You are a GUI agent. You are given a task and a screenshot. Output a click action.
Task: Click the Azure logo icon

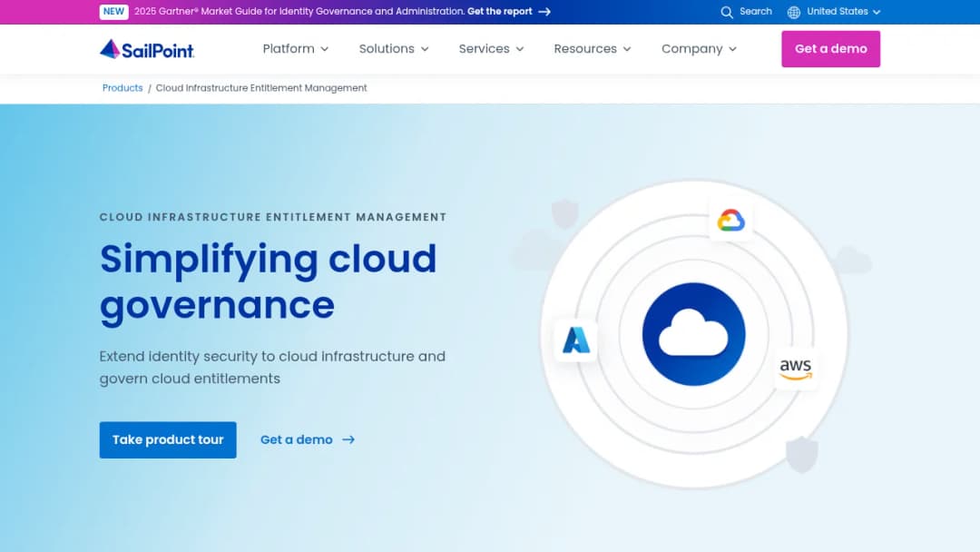pos(575,340)
